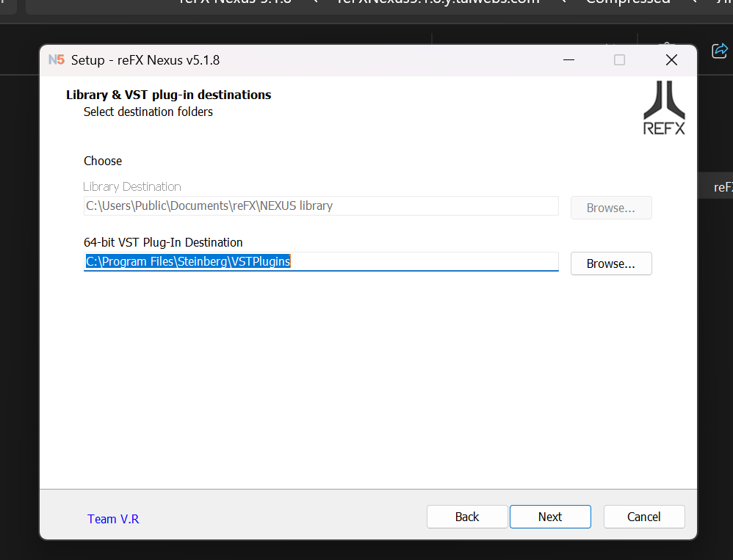Image resolution: width=733 pixels, height=560 pixels.
Task: Click the 'Library & VST plug-in destinations' heading
Action: click(x=168, y=95)
